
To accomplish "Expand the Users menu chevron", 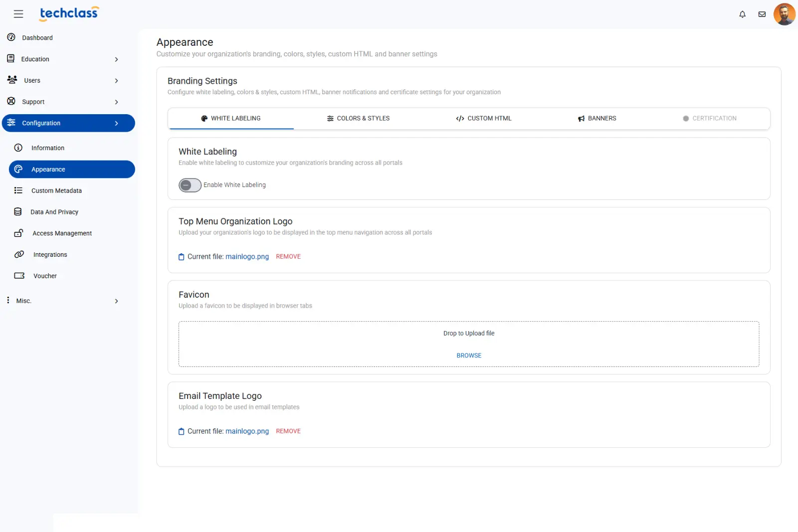I will click(116, 81).
